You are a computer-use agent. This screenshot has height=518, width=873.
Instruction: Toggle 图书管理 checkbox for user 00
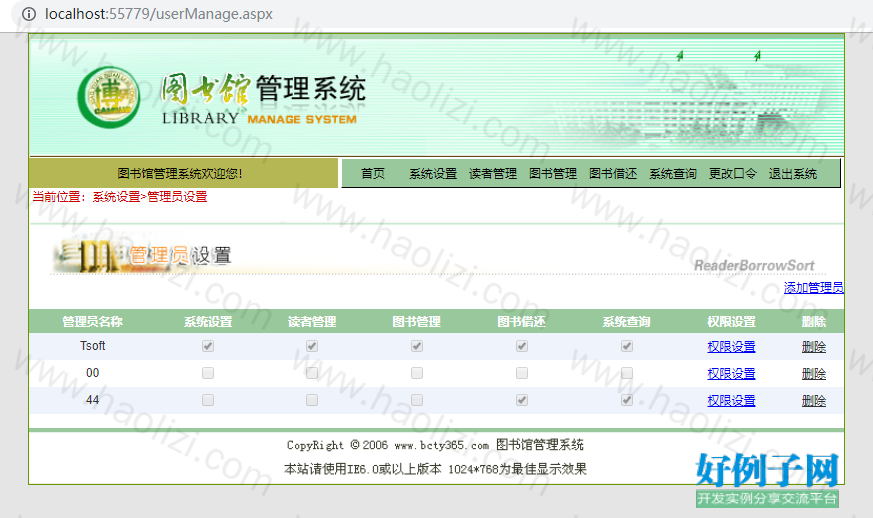tap(416, 373)
